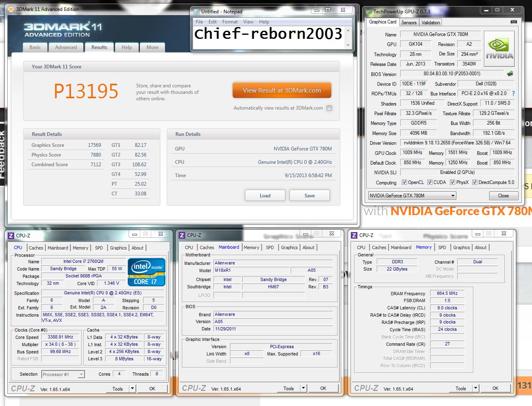The image size is (532, 406).
Task: Click the motherboard Model value M18xR1
Action: tap(251, 270)
